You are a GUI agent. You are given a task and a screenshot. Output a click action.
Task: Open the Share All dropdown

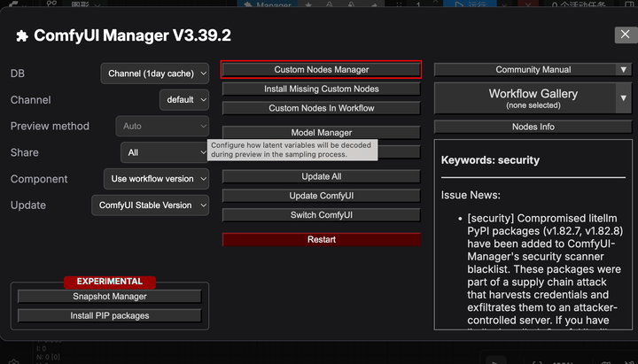(165, 152)
